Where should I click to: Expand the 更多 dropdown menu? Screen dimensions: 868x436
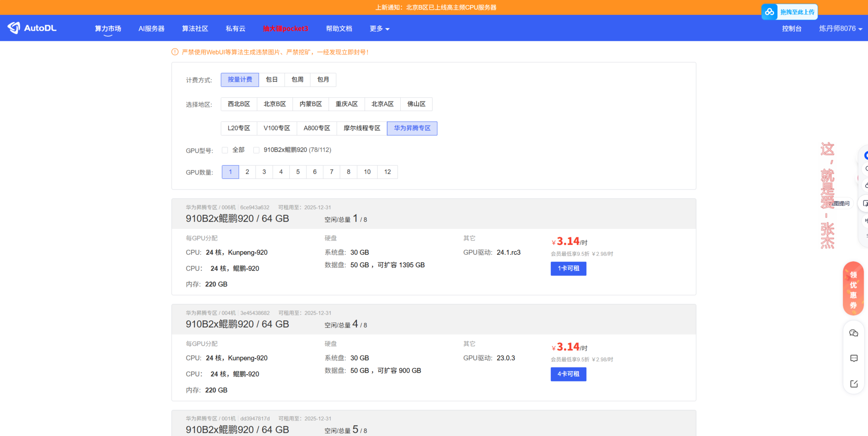tap(380, 29)
